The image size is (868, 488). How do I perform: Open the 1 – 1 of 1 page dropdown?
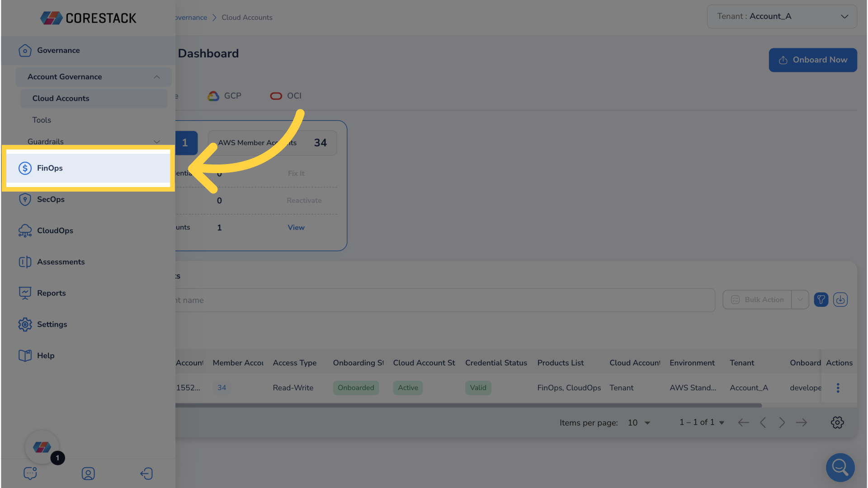pyautogui.click(x=702, y=422)
